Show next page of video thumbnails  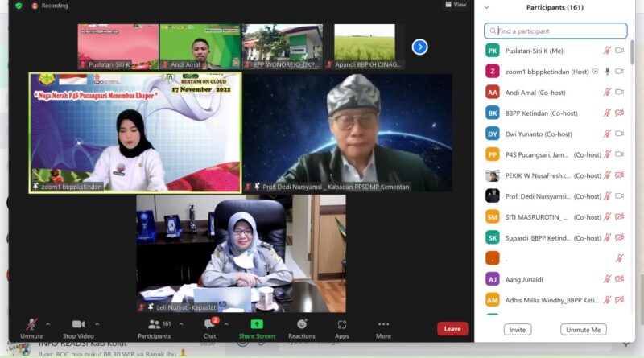click(x=419, y=47)
